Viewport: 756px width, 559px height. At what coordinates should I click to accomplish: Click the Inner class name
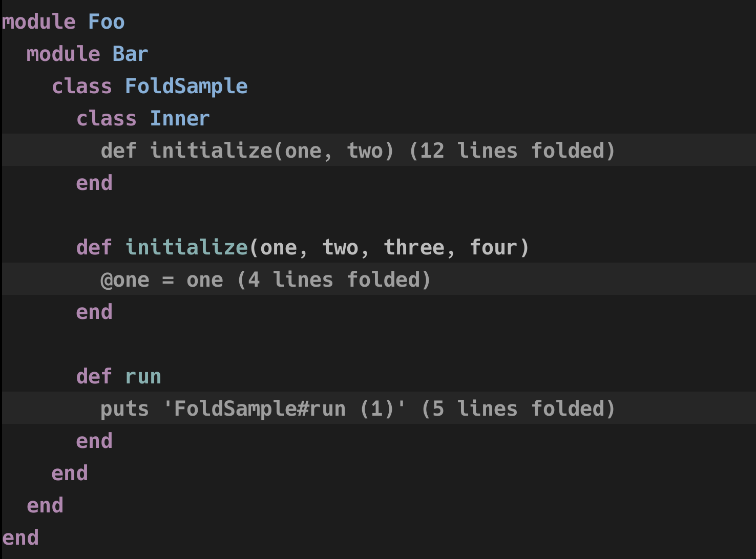[x=179, y=119]
